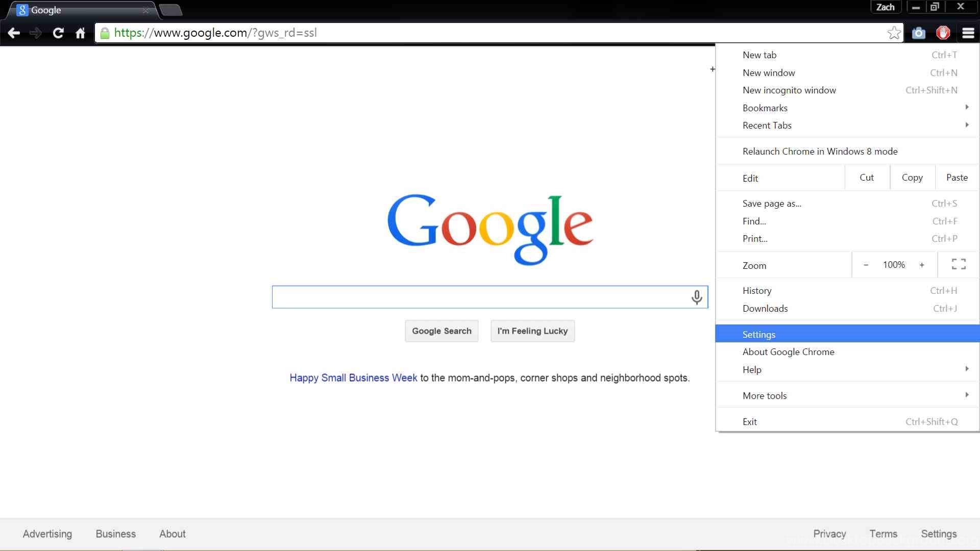Click the reload page icon
Image resolution: width=980 pixels, height=551 pixels.
(59, 32)
